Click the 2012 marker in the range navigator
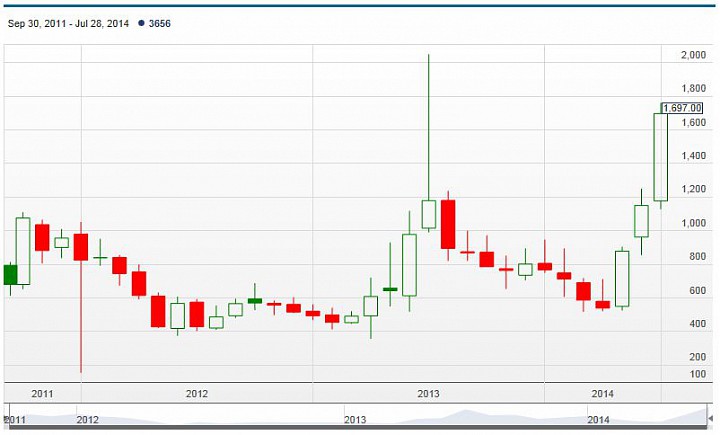 87,419
